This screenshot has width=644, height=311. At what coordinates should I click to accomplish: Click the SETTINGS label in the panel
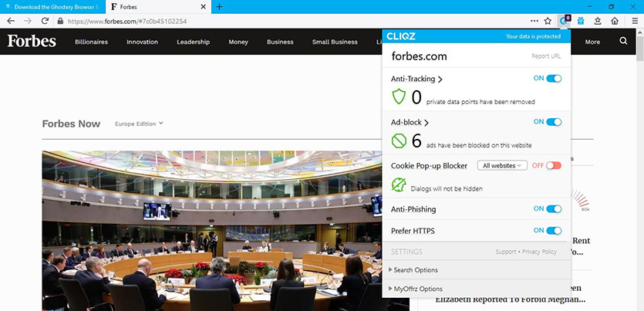pyautogui.click(x=406, y=252)
